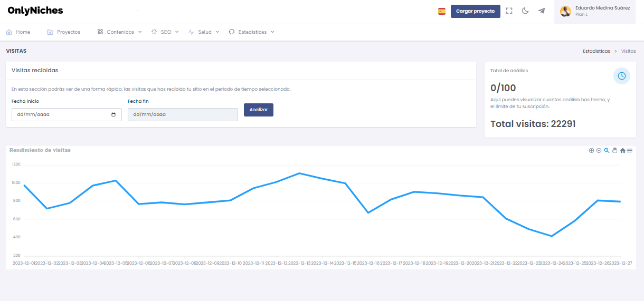644x301 pixels.
Task: Enable the chart panning hand tool
Action: 614,151
